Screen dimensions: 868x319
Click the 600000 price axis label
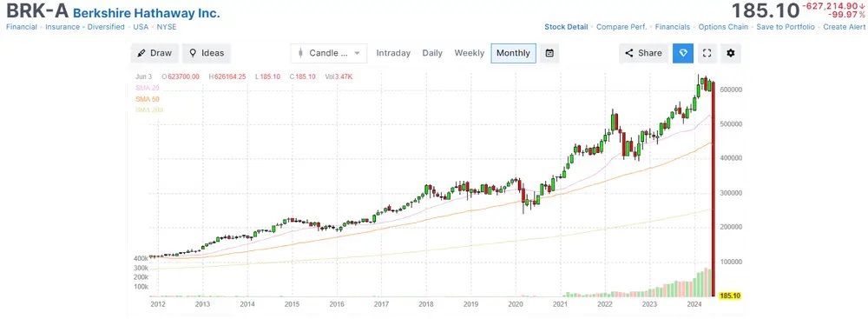(731, 90)
